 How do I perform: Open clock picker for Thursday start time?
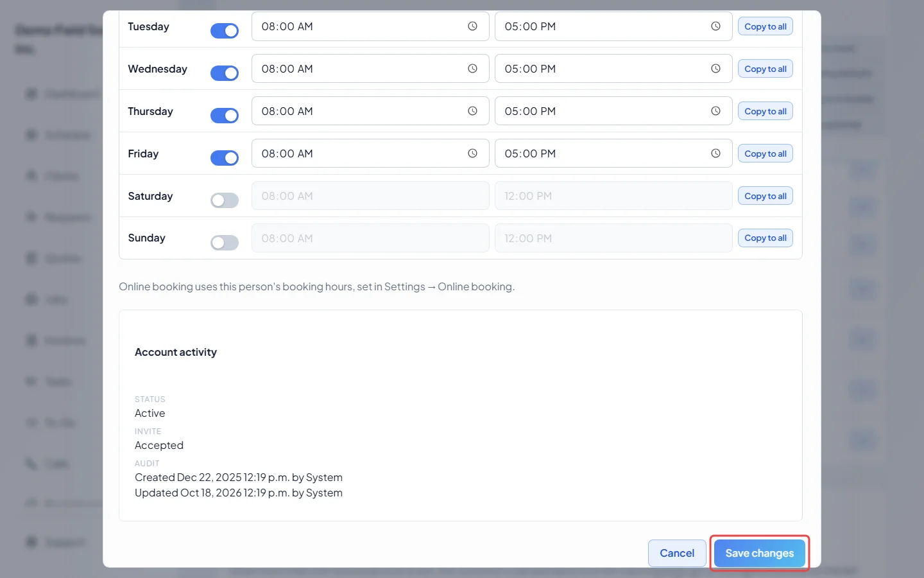[472, 111]
